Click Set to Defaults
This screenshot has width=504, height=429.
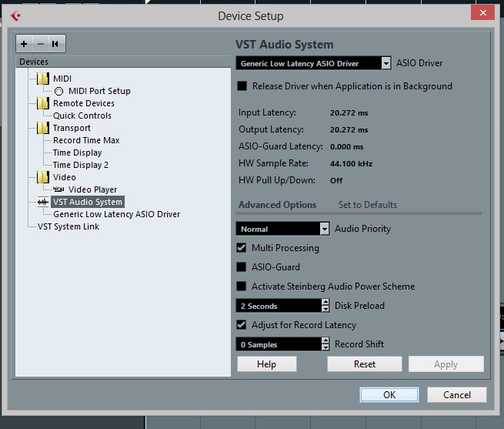click(368, 205)
